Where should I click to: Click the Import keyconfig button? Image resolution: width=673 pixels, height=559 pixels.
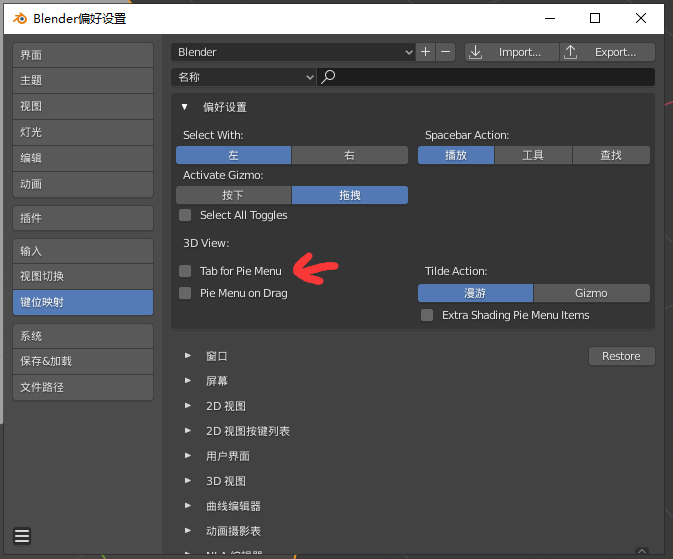tap(512, 52)
